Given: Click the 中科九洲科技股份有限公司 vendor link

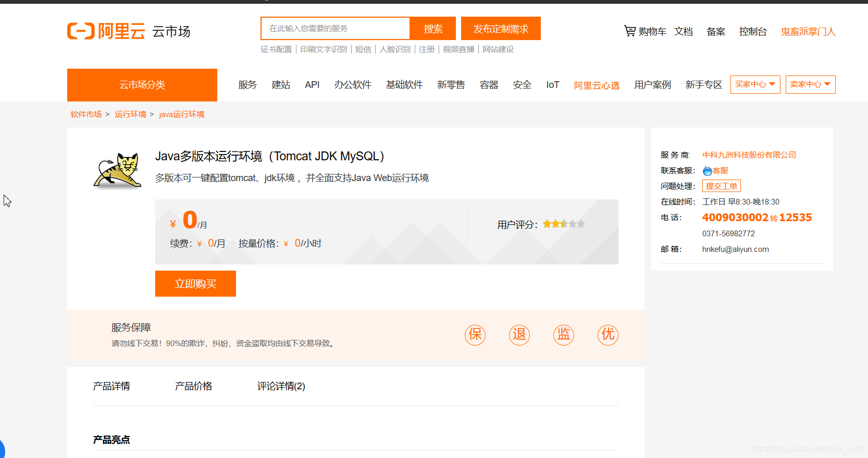Looking at the screenshot, I should (x=749, y=155).
